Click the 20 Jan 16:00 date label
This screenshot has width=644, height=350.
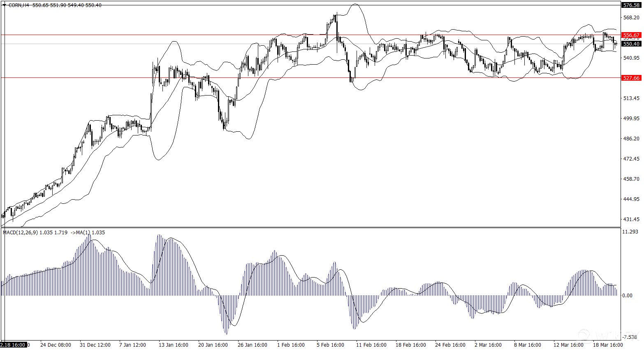213,345
